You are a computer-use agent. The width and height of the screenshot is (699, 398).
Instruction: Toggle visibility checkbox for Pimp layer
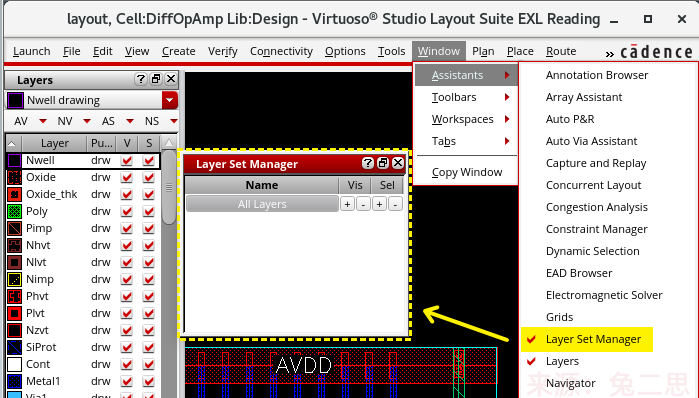[127, 228]
